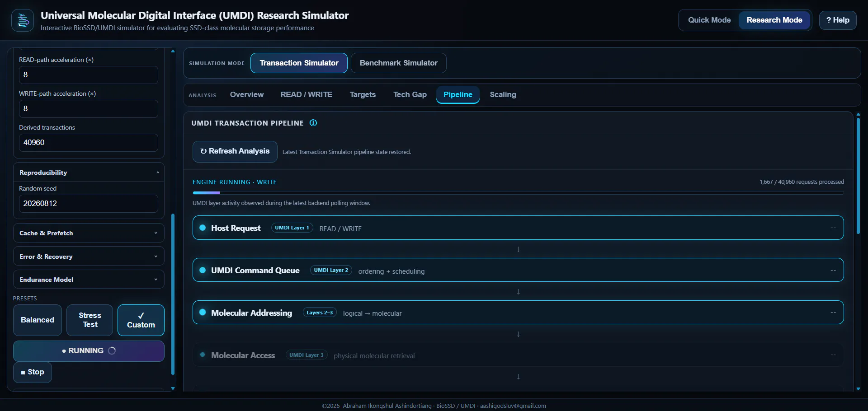Click the requests processed progress bar

(518, 193)
